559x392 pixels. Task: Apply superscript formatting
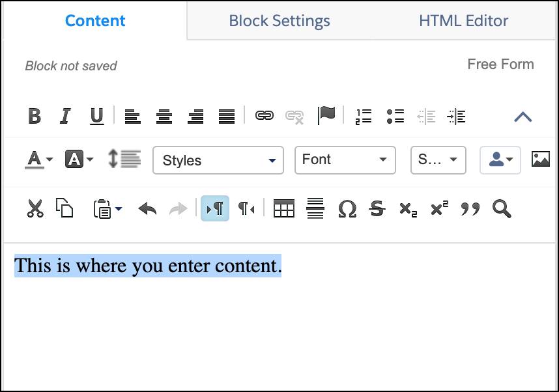pyautogui.click(x=440, y=208)
